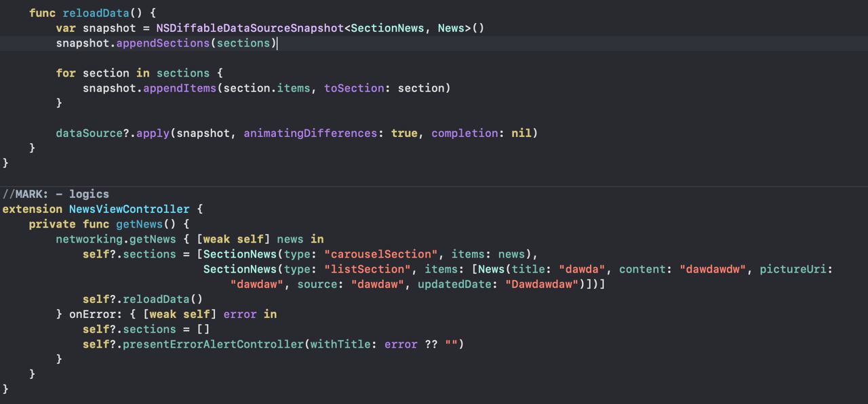The image size is (868, 404).
Task: Click the toSection: argument label
Action: click(x=357, y=88)
